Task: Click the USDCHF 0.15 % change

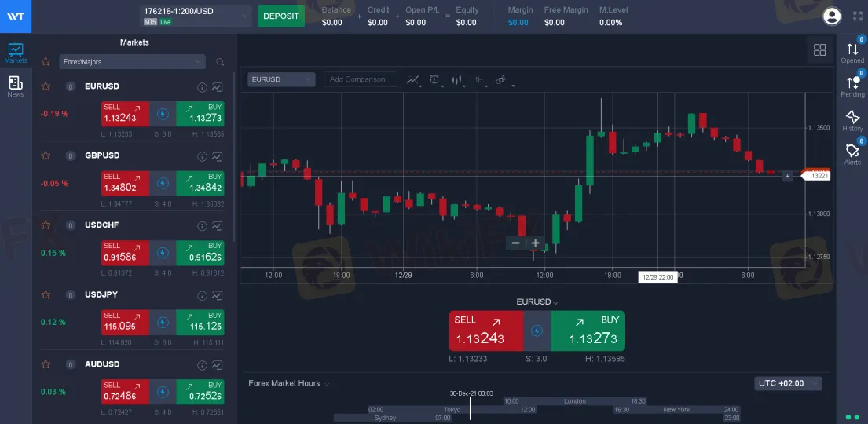Action: [x=53, y=253]
